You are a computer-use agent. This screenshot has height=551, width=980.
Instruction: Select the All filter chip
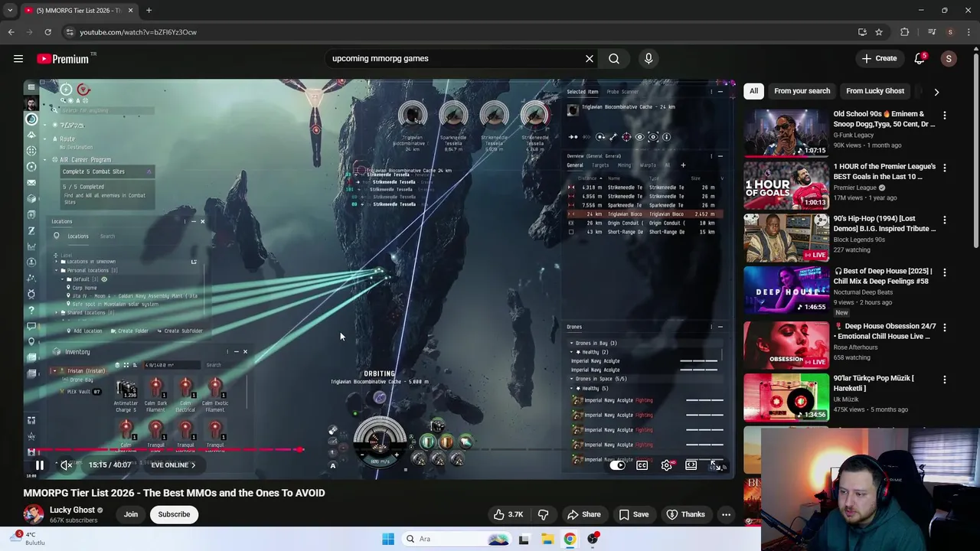(753, 91)
